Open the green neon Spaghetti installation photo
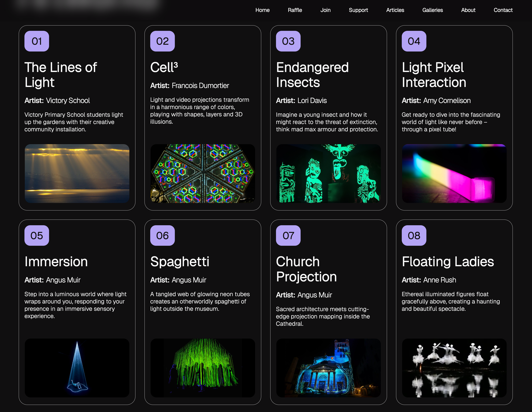532x412 pixels. point(203,368)
